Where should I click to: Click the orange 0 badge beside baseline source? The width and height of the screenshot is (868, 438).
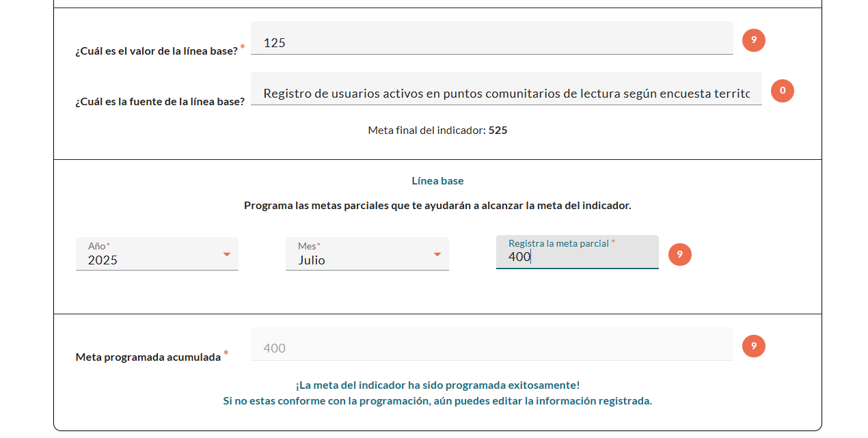point(782,91)
